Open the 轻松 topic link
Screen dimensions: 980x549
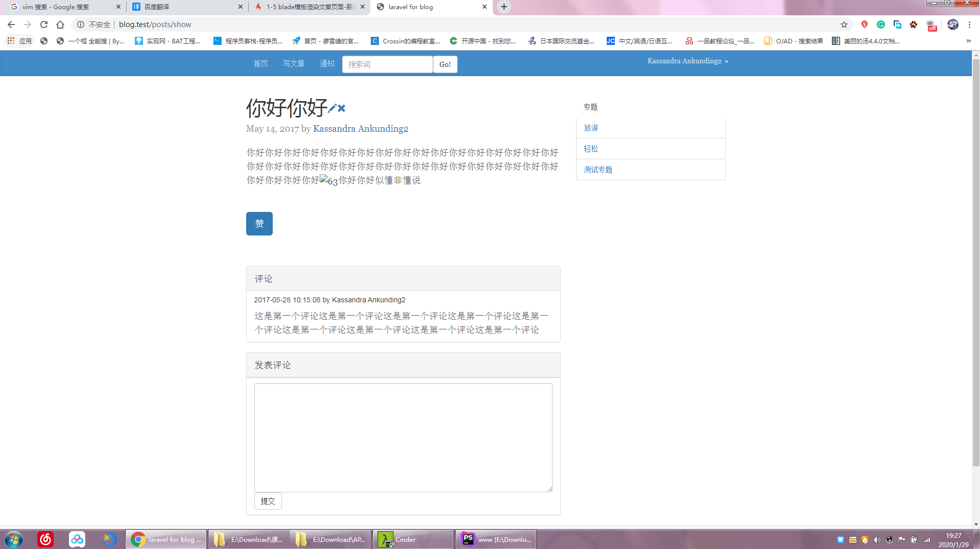click(591, 149)
